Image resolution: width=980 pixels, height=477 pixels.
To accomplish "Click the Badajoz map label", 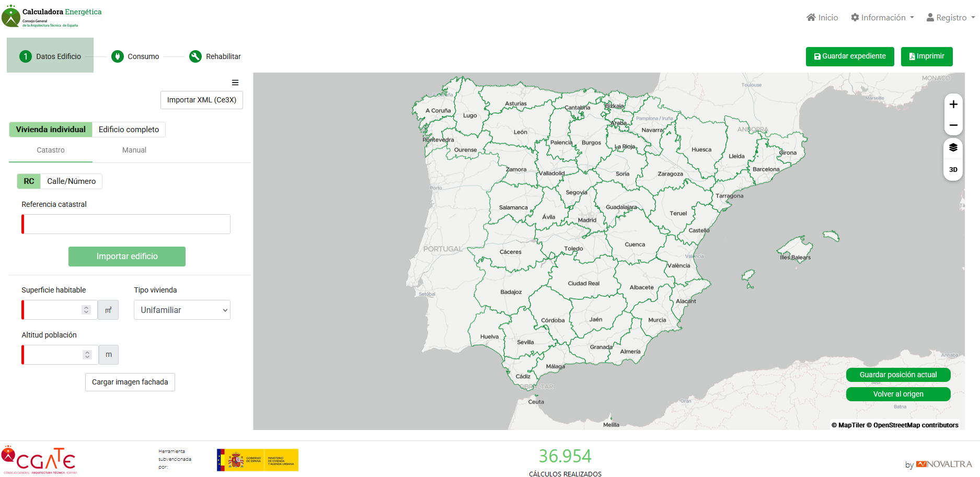I will (511, 292).
